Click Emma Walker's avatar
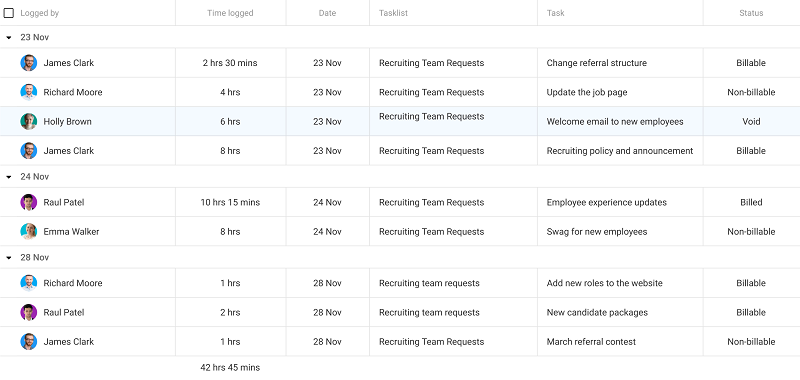 (x=29, y=232)
